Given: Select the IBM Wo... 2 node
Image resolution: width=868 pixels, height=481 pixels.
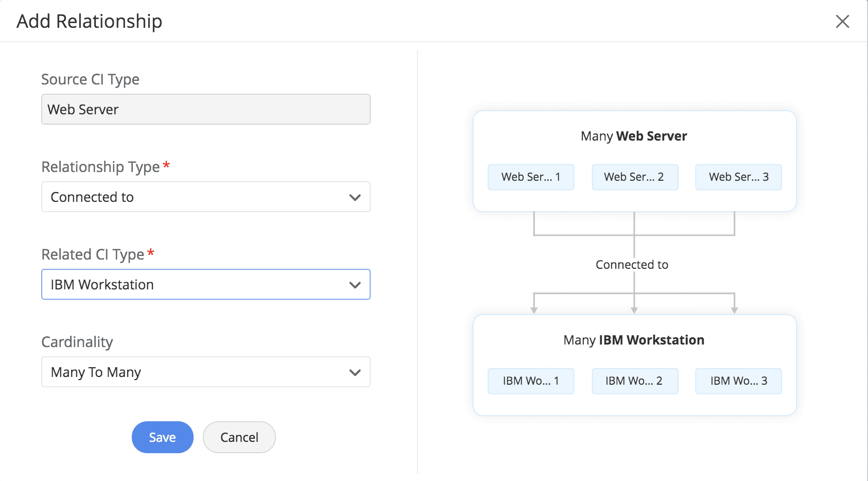Looking at the screenshot, I should pos(634,381).
